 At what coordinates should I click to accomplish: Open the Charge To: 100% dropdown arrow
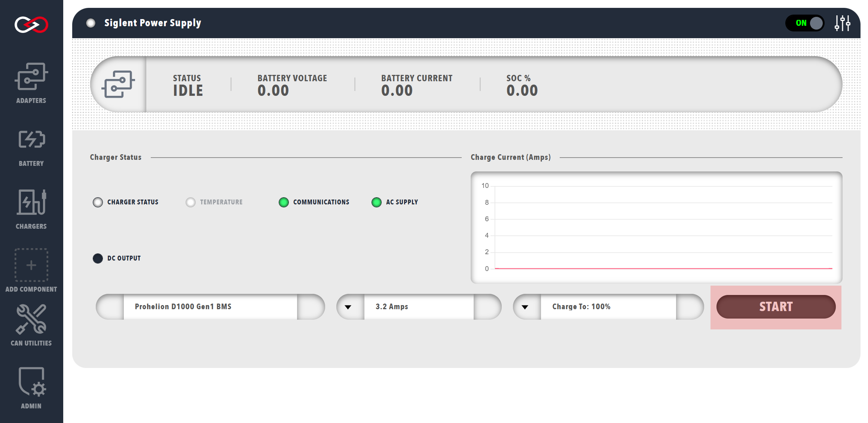point(525,307)
